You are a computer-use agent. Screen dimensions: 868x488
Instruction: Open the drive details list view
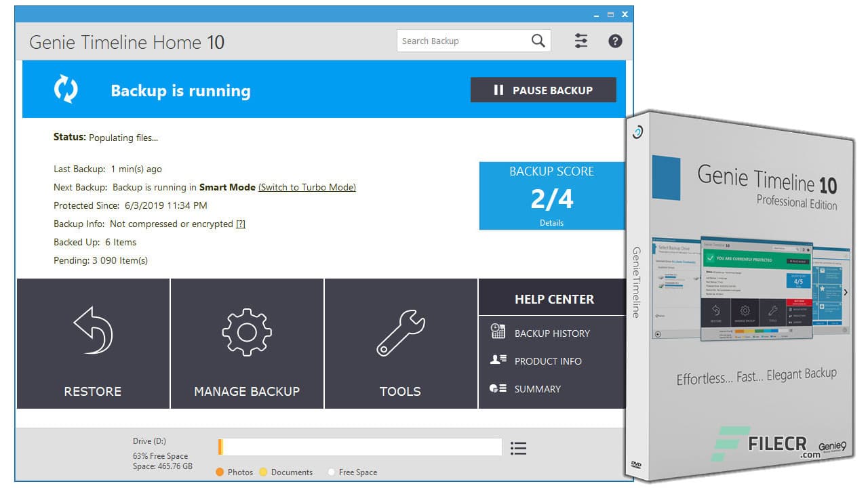(x=518, y=448)
